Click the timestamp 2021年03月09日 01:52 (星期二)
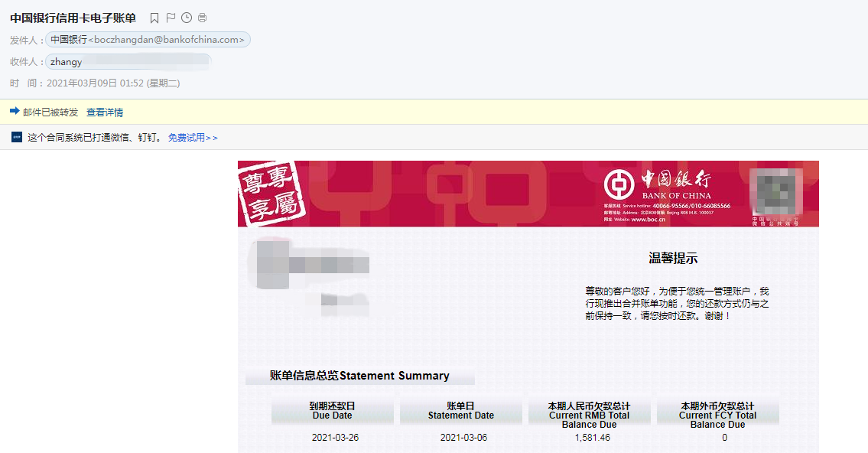The image size is (868, 453). click(x=113, y=83)
